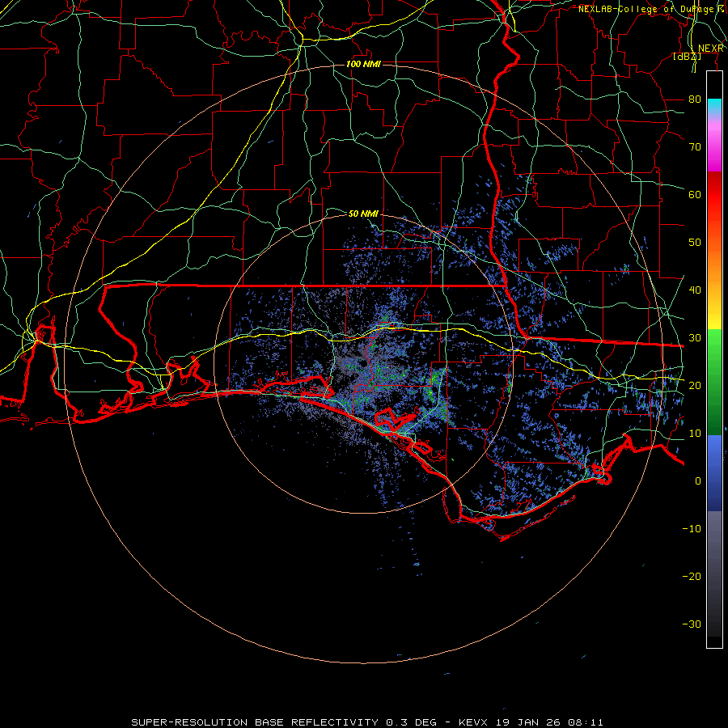This screenshot has height=728, width=728.
Task: Click the Super-Resolution Base Reflectivity caption
Action: click(255, 722)
